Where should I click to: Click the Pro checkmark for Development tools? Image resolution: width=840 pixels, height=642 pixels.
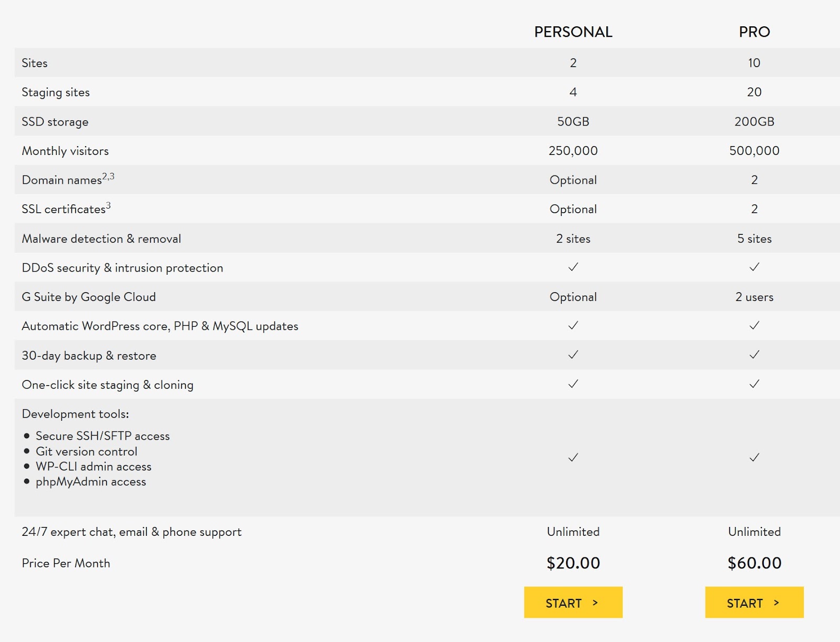[x=754, y=458]
